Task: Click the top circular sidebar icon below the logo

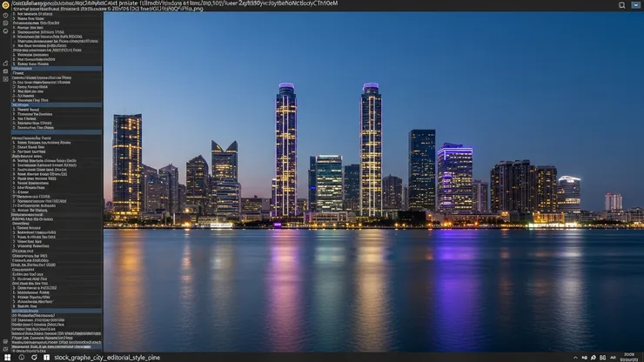Action: pyautogui.click(x=5, y=15)
